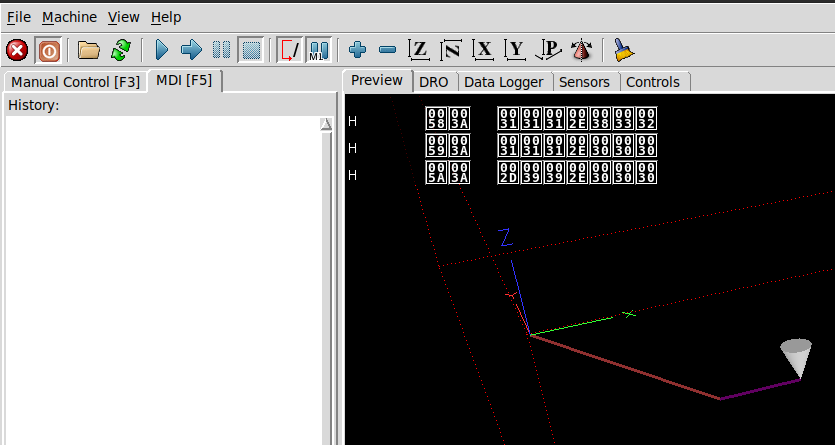Select the rotated Z view
The width and height of the screenshot is (835, 445).
[451, 50]
